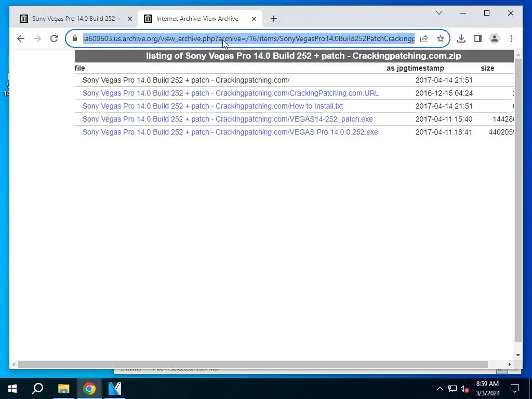
Task: Minimize the Chrome window
Action: 463,13
